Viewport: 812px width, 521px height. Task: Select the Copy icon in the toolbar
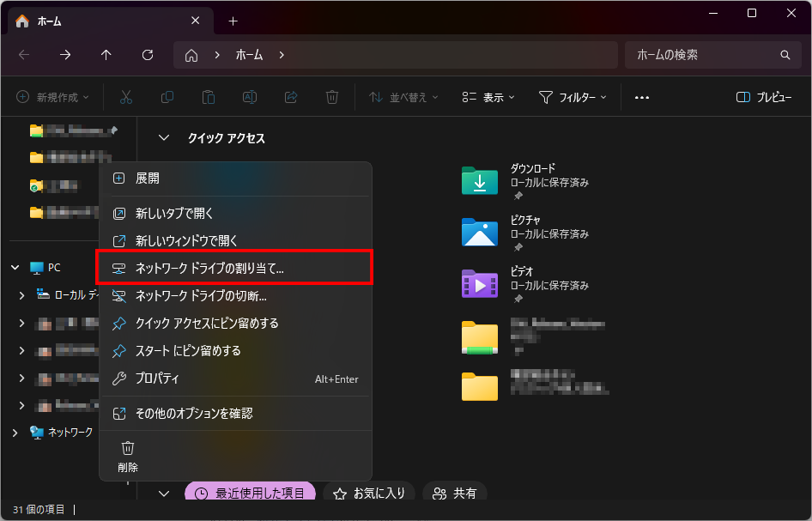pyautogui.click(x=167, y=97)
